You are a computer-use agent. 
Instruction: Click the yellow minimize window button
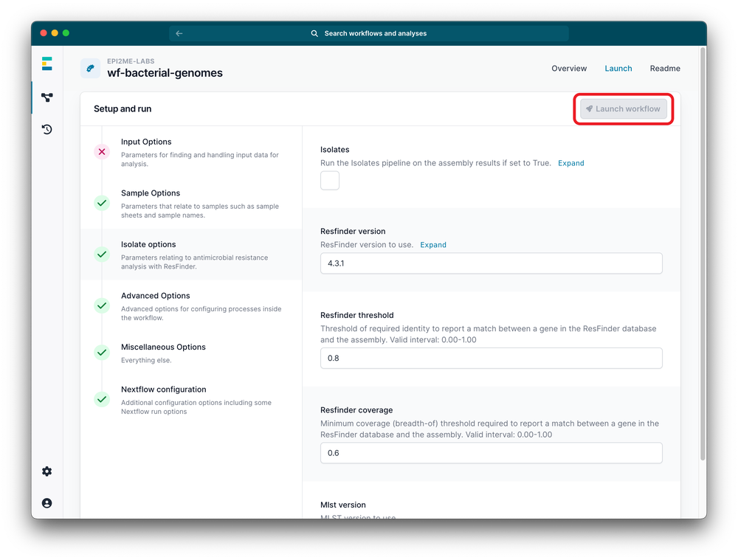click(x=55, y=33)
